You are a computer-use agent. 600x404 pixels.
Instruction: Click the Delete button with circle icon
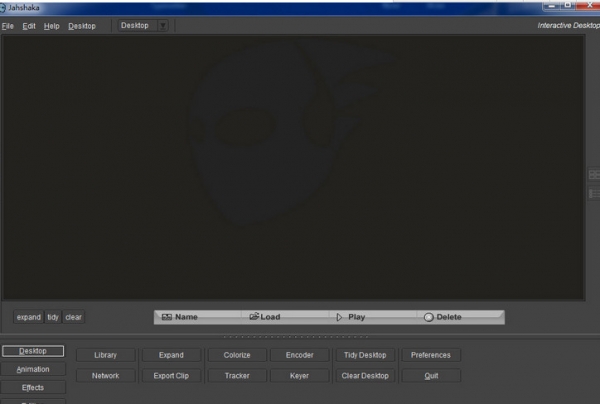[x=460, y=317]
